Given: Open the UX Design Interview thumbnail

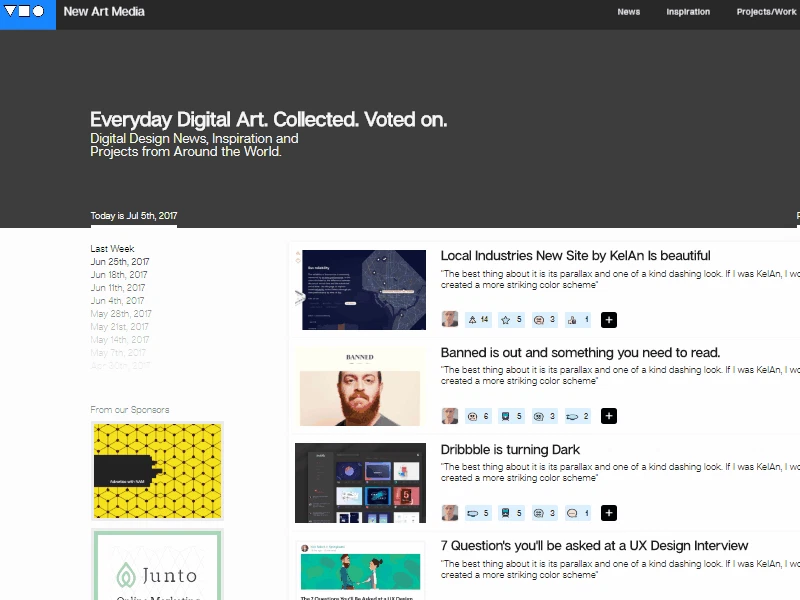Looking at the screenshot, I should [360, 570].
